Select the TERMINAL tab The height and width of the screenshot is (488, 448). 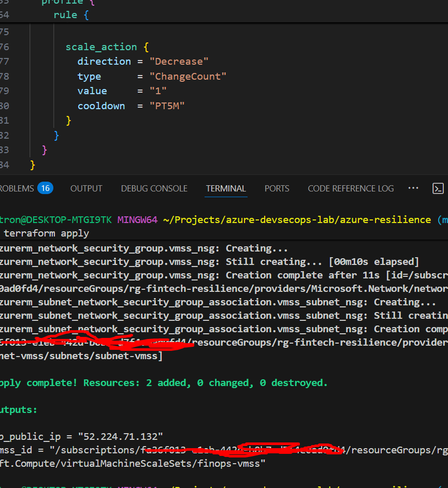point(226,188)
